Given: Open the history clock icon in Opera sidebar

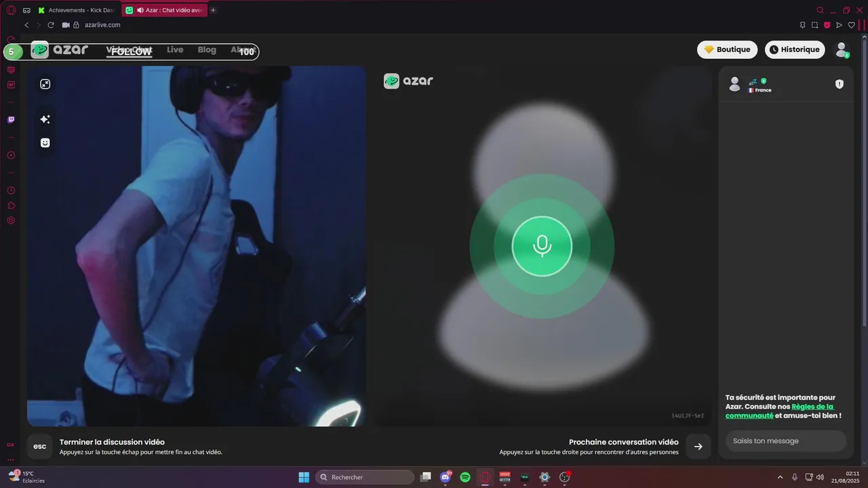Looking at the screenshot, I should tap(11, 190).
